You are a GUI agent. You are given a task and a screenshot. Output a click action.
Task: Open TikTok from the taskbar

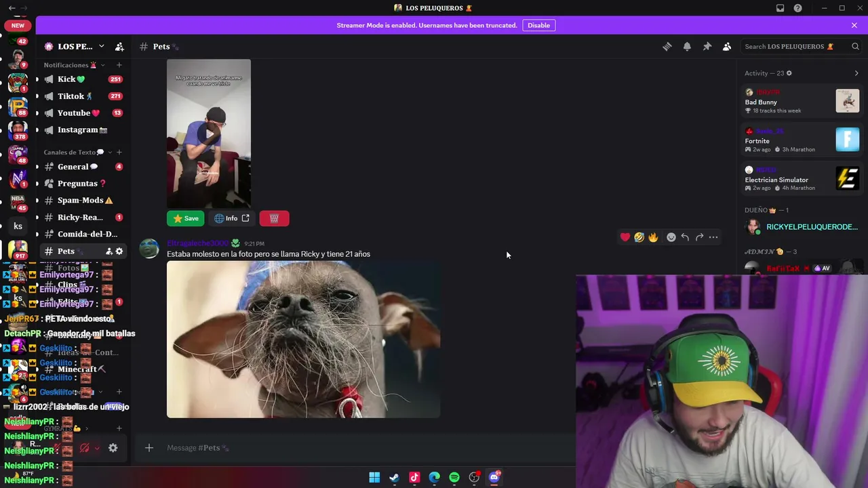(x=414, y=478)
